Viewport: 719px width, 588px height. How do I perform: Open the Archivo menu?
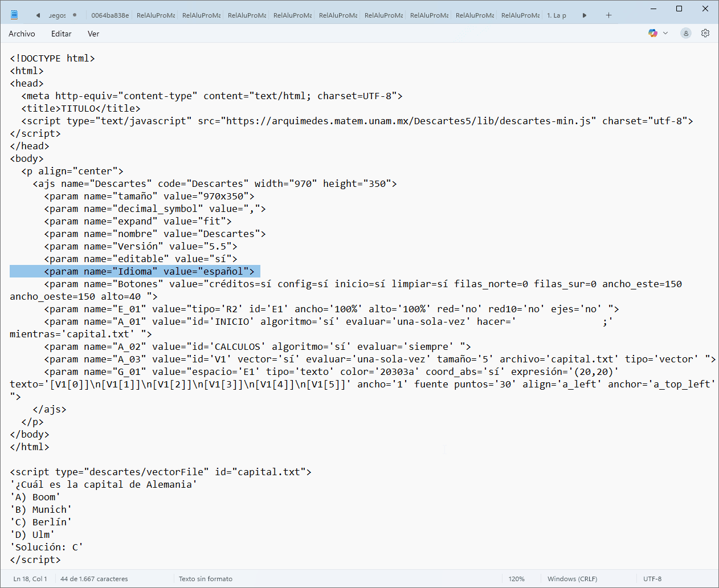tap(22, 34)
